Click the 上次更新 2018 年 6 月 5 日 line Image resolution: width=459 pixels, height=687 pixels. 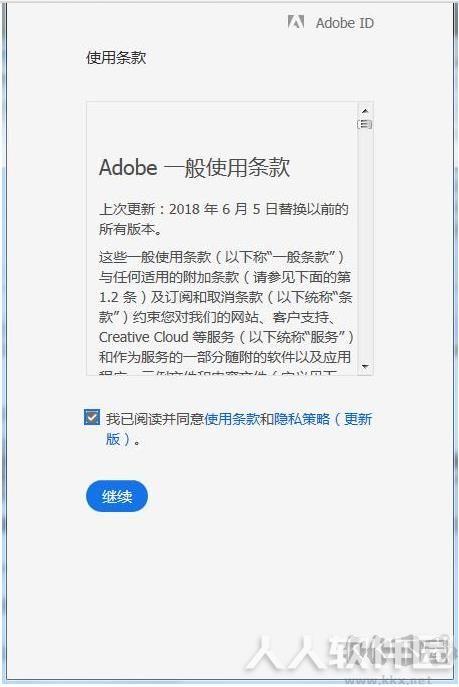pos(223,209)
